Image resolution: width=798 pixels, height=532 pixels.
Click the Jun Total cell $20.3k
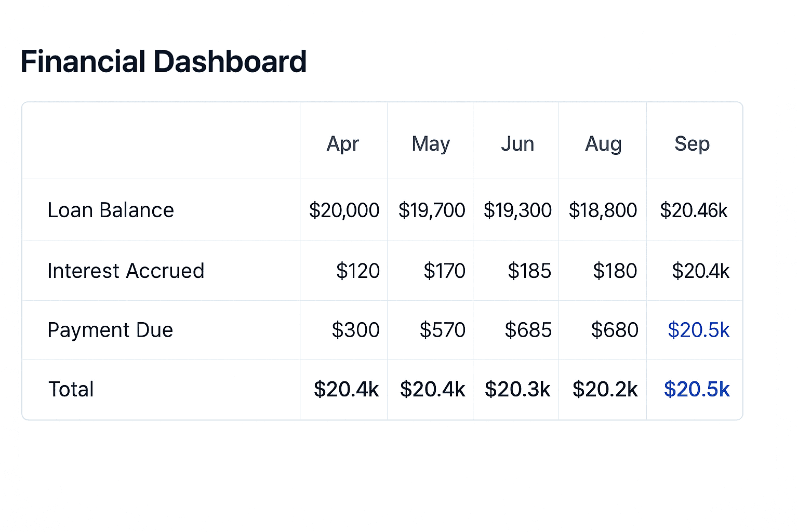(x=517, y=390)
